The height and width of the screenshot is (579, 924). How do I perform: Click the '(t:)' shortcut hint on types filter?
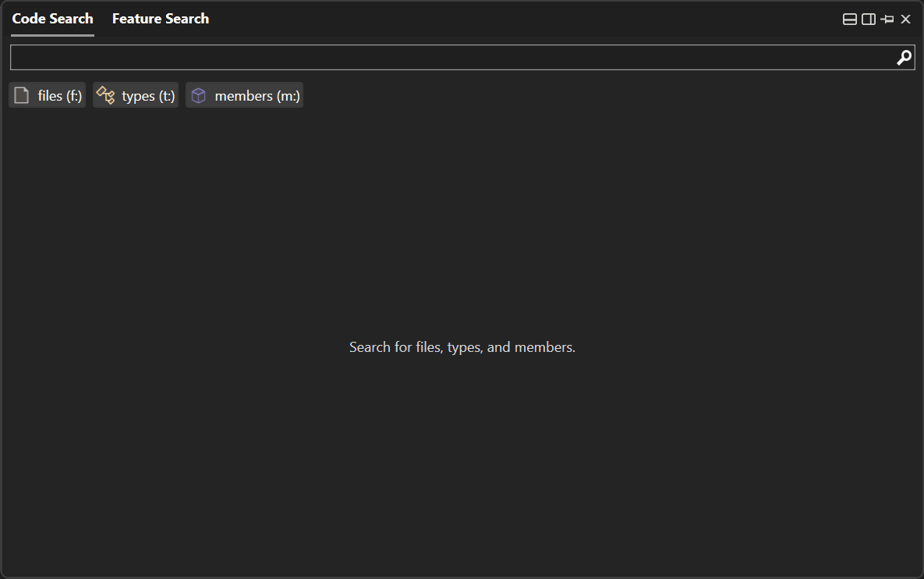pos(167,96)
